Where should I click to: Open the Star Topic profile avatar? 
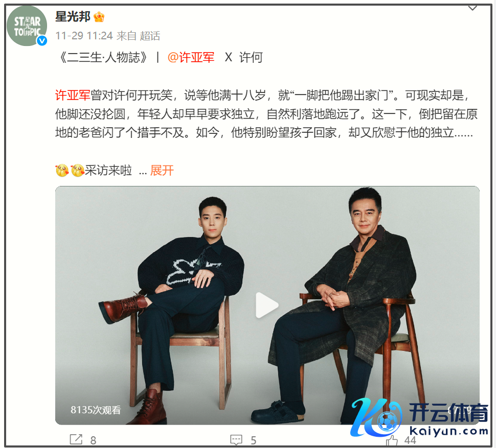(27, 26)
